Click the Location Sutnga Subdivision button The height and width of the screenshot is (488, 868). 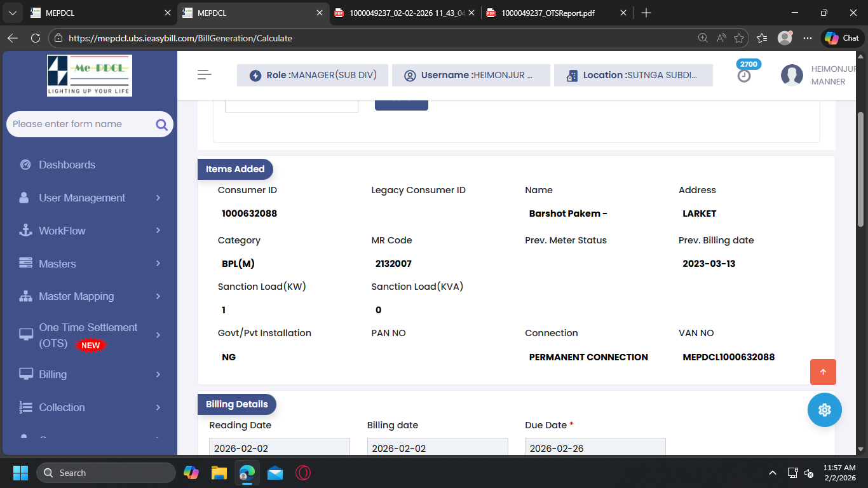pyautogui.click(x=633, y=75)
